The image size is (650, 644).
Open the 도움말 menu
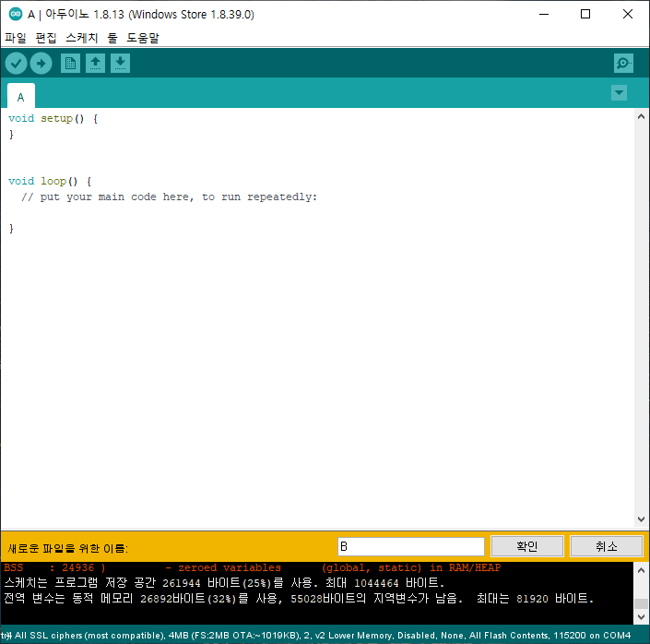pyautogui.click(x=143, y=38)
